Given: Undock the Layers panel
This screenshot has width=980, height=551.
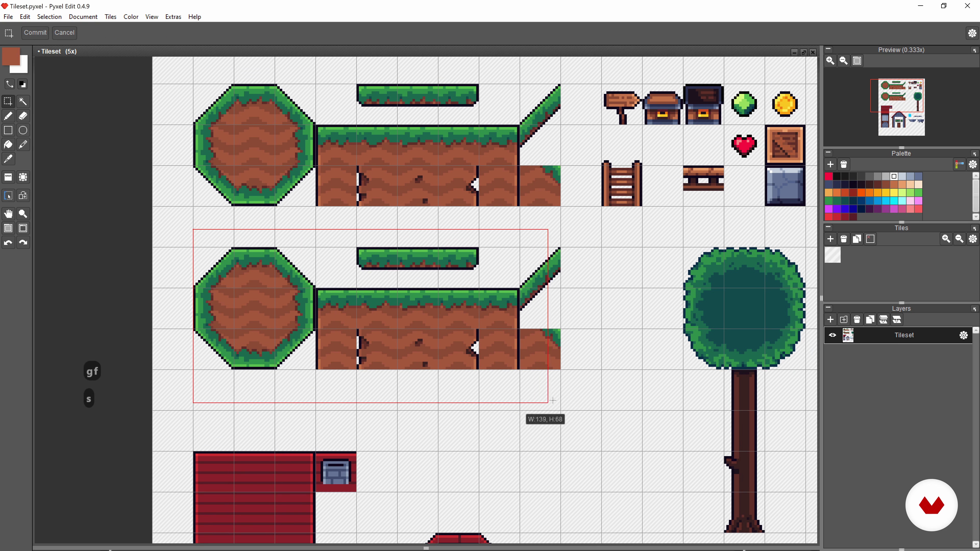Looking at the screenshot, I should [974, 309].
